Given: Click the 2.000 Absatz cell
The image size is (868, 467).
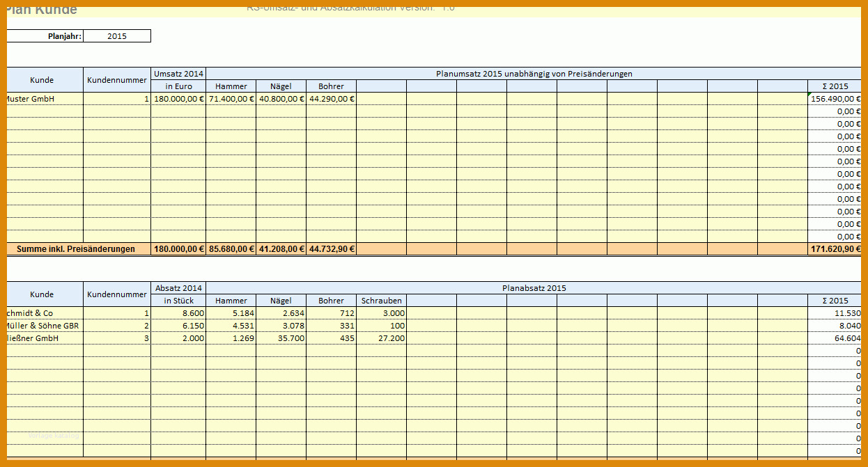Looking at the screenshot, I should [178, 338].
